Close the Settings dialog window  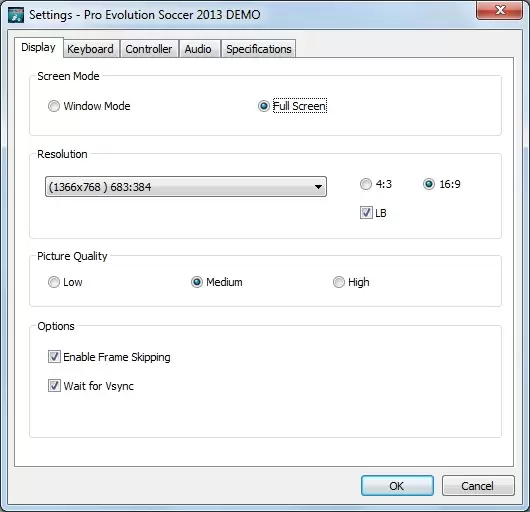pos(499,10)
